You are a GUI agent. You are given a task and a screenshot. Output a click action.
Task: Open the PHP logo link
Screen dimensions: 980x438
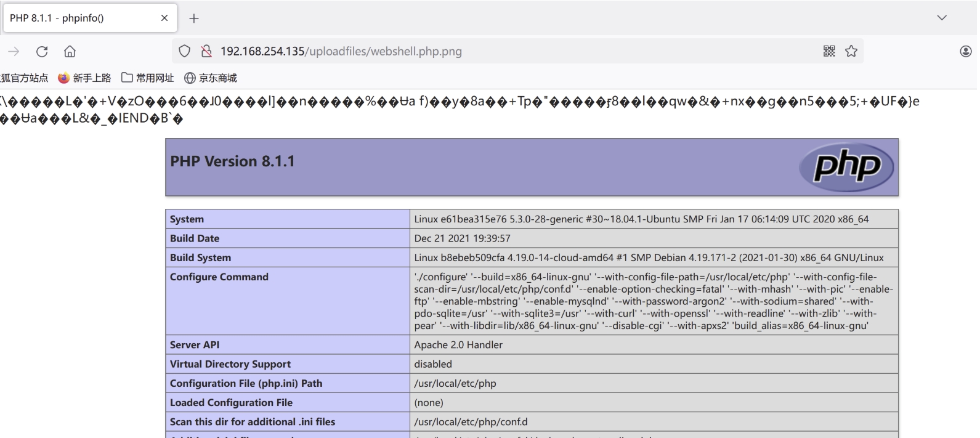point(846,167)
